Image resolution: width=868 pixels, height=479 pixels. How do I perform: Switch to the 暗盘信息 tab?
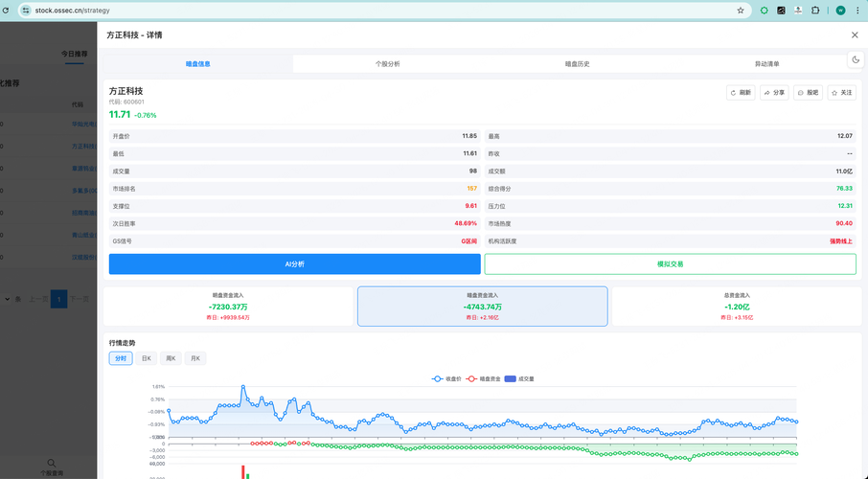pos(198,63)
